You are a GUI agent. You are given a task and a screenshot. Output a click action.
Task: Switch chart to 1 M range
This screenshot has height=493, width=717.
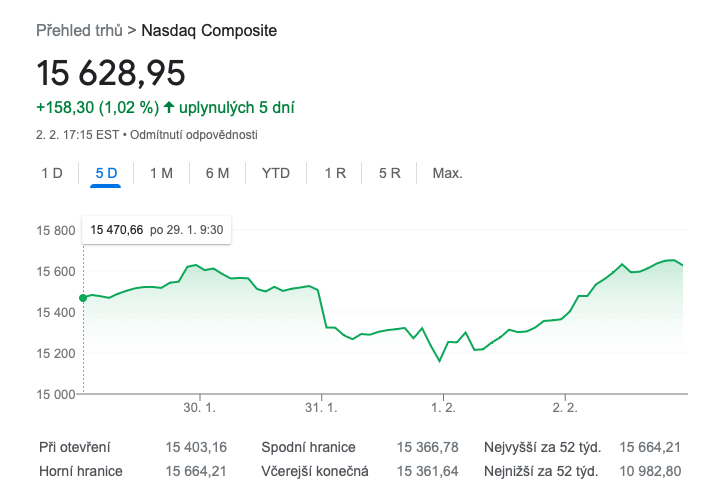point(161,173)
